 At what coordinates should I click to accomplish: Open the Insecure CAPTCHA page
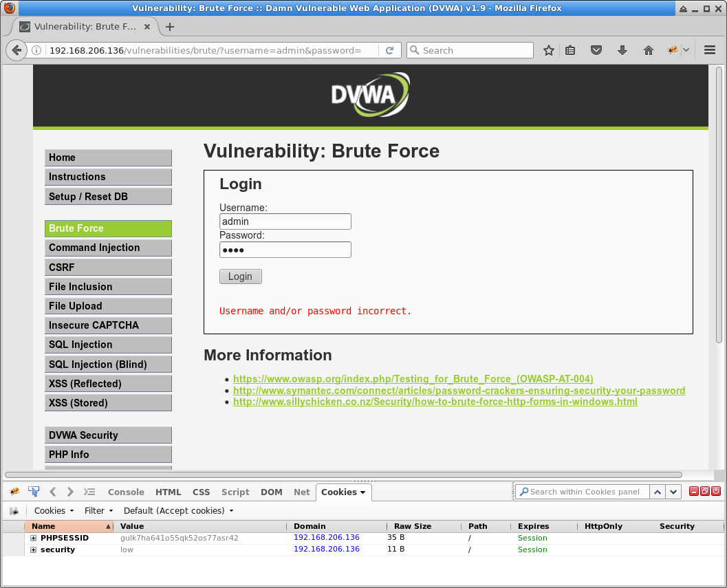click(108, 325)
